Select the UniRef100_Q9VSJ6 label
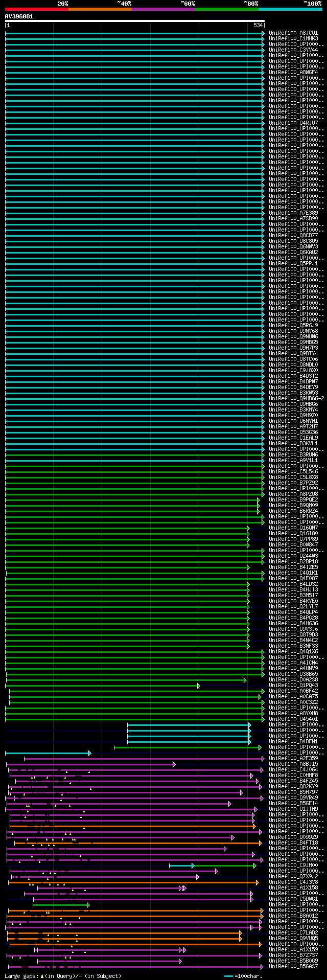 [293, 629]
